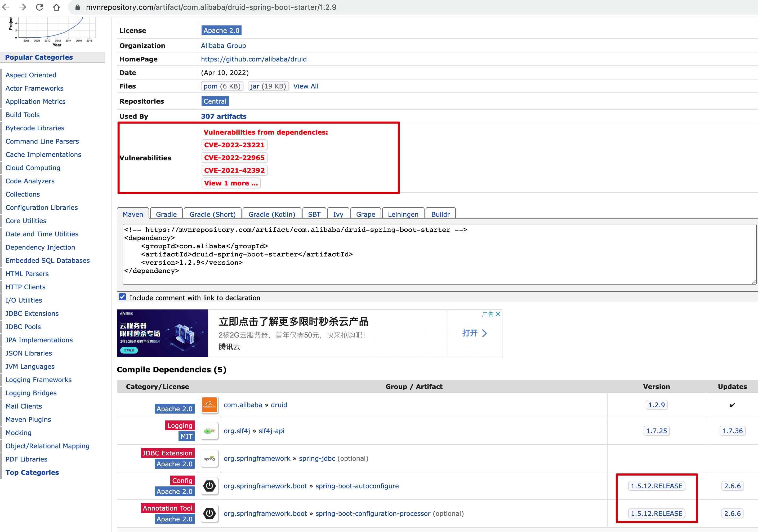
Task: Download the jar (19 KB) file
Action: tap(268, 86)
